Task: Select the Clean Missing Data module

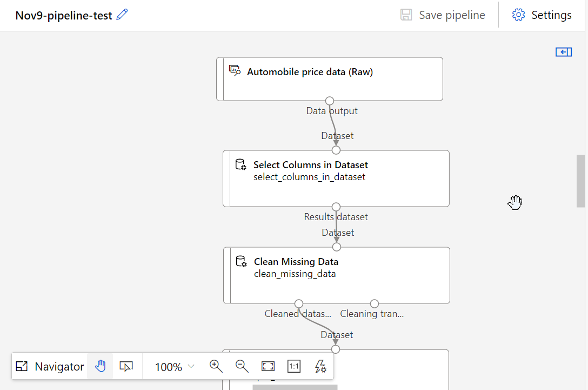Action: pyautogui.click(x=337, y=275)
